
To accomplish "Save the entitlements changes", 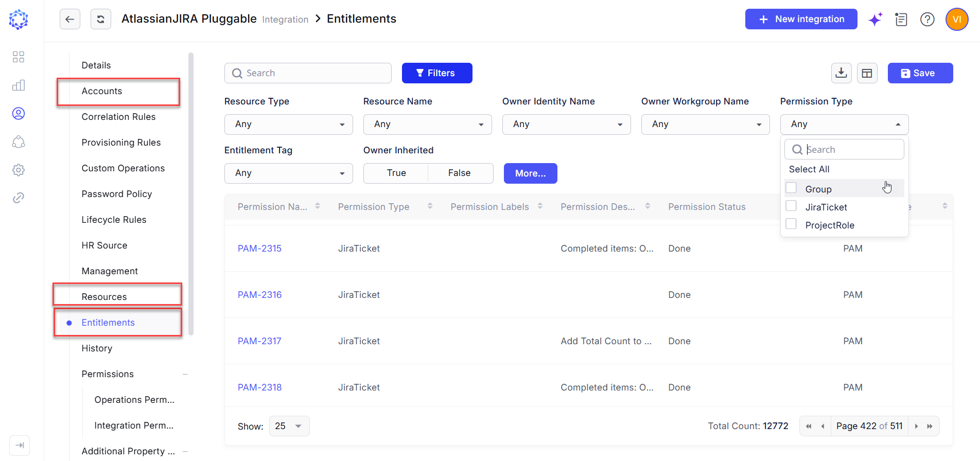I will pyautogui.click(x=920, y=73).
